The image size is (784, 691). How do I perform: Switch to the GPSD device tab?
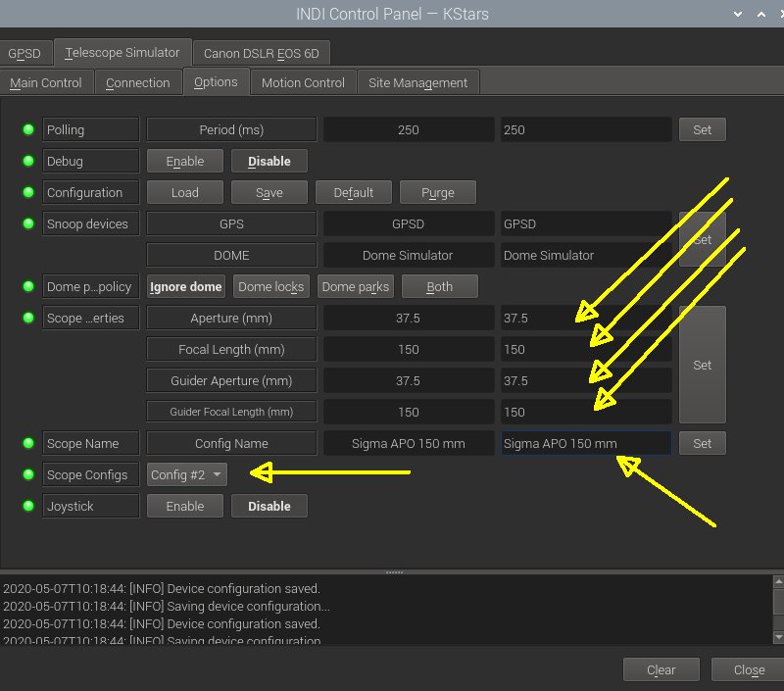24,53
